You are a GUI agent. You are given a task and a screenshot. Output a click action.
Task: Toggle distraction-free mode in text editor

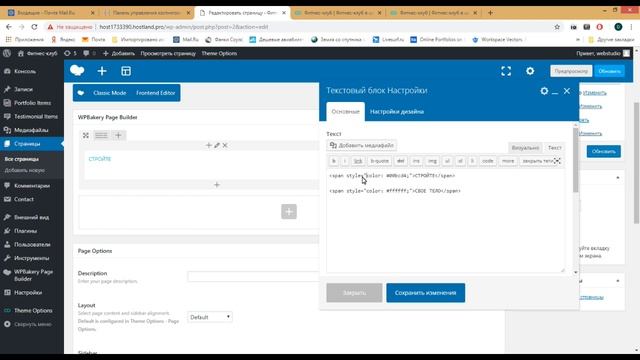pos(557,161)
